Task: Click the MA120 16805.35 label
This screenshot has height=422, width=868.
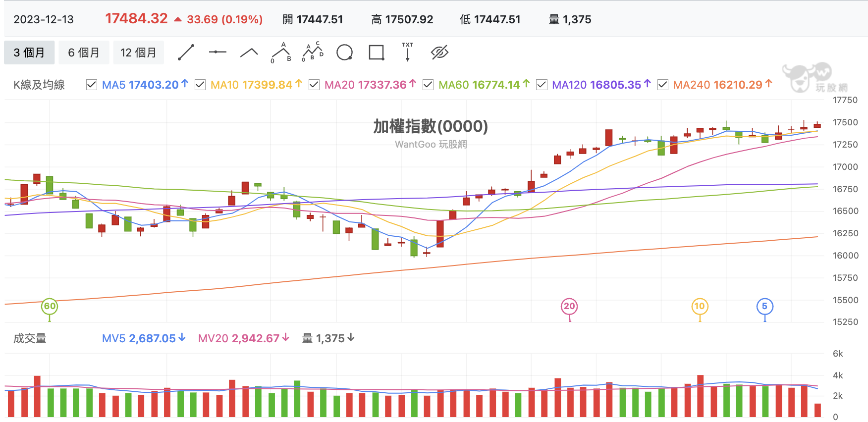Action: pyautogui.click(x=601, y=85)
